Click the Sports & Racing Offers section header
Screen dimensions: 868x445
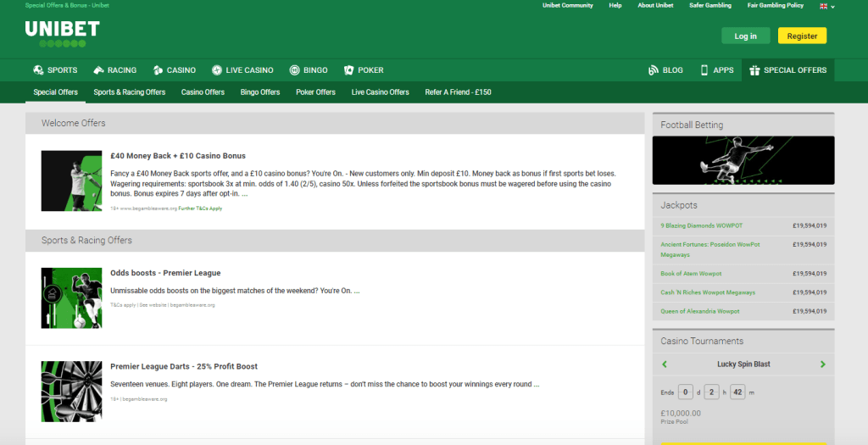[x=335, y=240]
